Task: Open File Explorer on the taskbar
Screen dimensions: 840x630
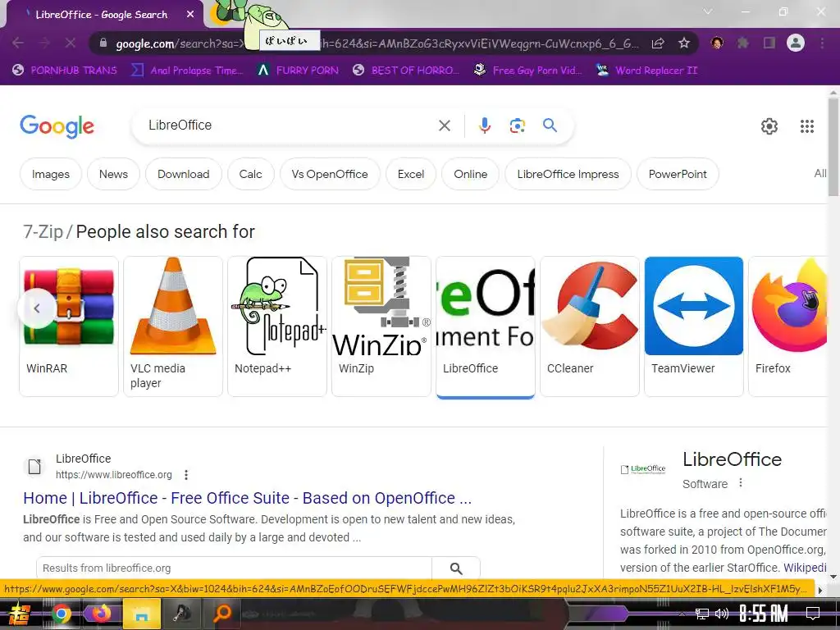Action: coord(141,614)
